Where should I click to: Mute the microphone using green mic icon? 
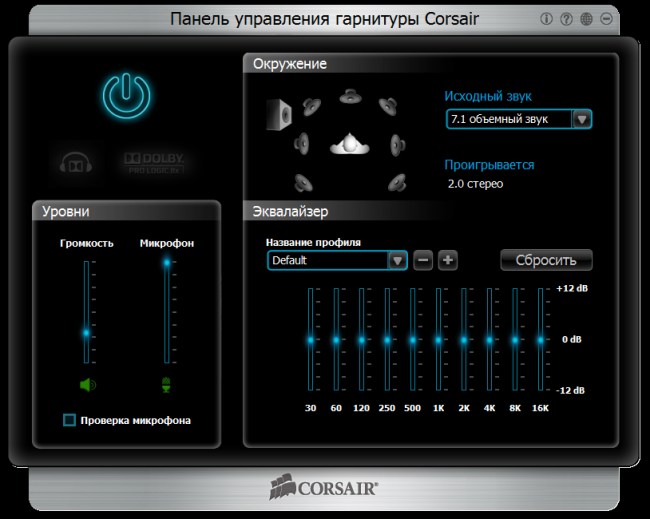(167, 384)
